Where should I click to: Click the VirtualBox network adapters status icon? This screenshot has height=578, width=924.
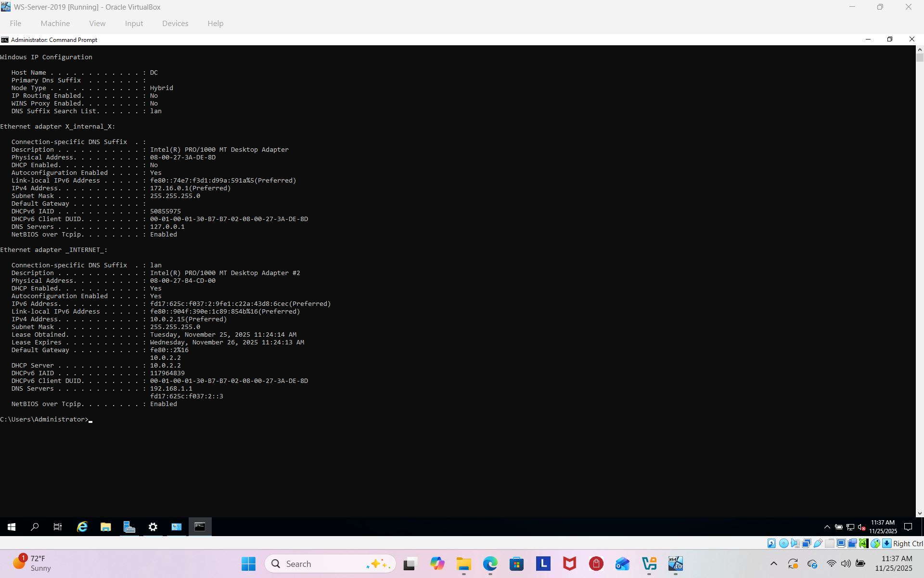[807, 543]
